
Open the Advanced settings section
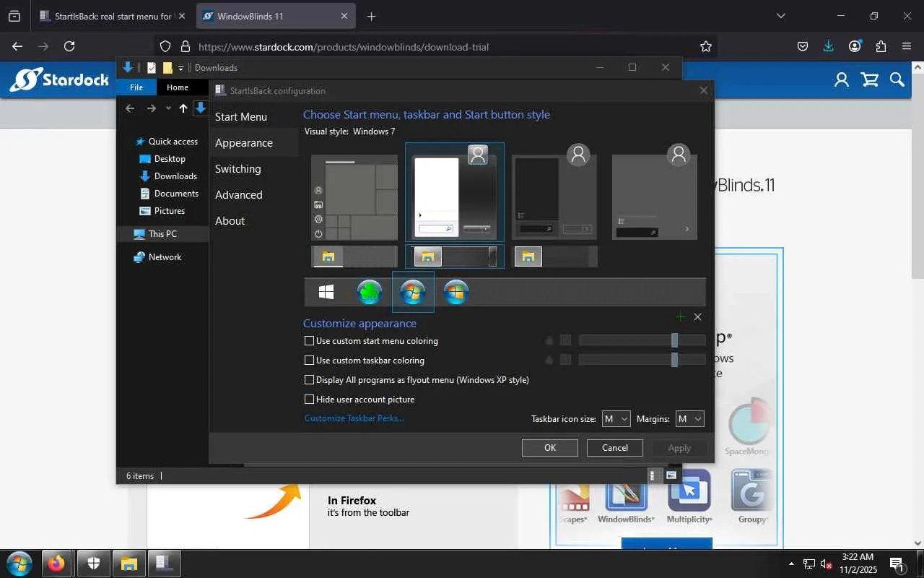tap(238, 195)
